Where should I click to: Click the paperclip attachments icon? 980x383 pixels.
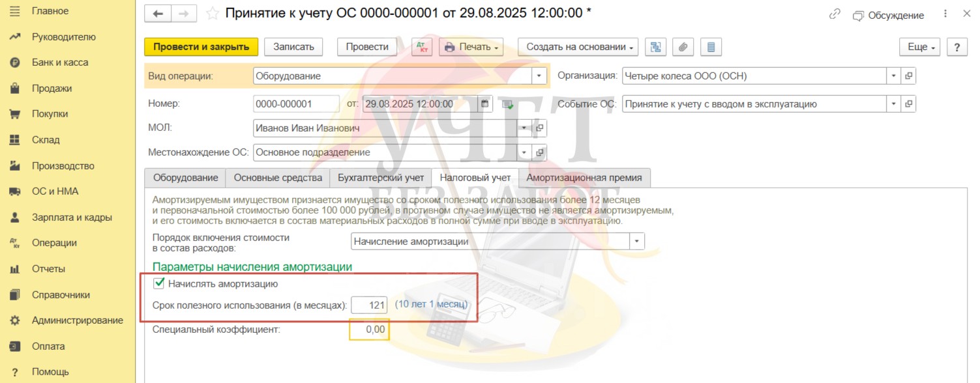coord(683,47)
